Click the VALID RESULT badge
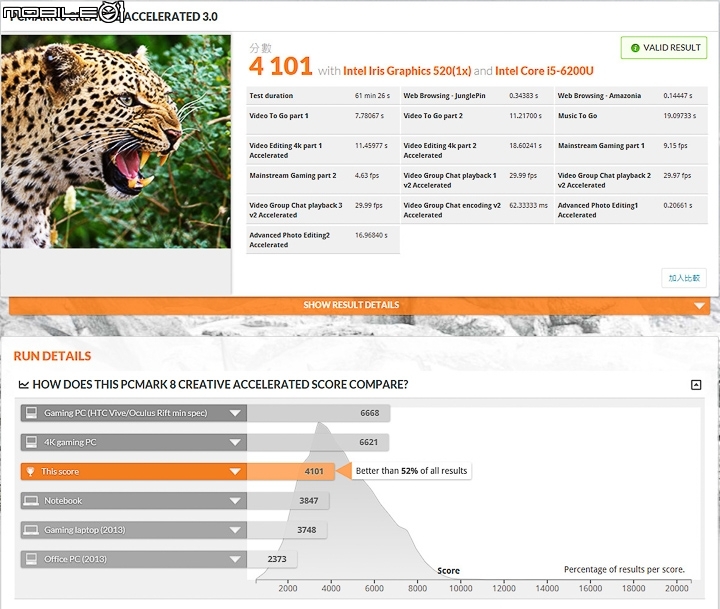Screen dimensions: 720x609 664,48
